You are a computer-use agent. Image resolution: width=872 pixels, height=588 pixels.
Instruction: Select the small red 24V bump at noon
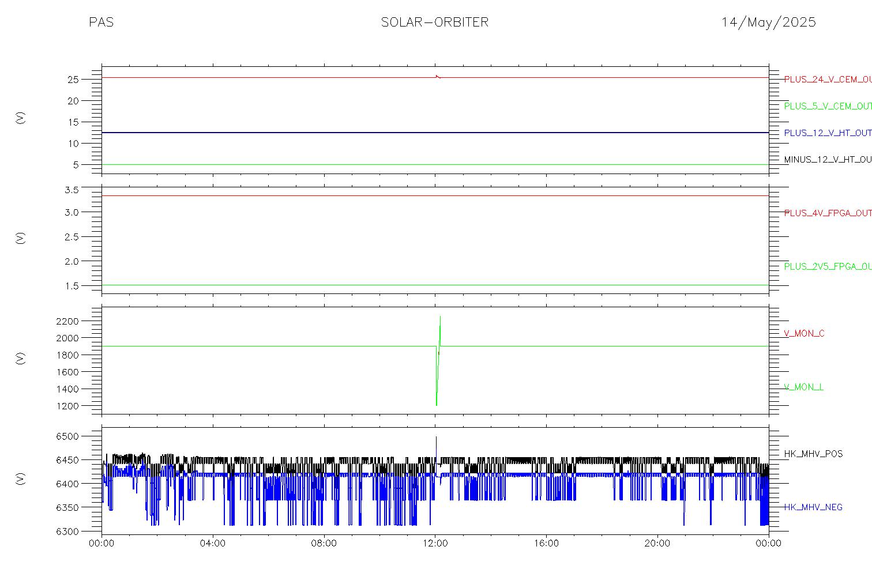(x=438, y=76)
